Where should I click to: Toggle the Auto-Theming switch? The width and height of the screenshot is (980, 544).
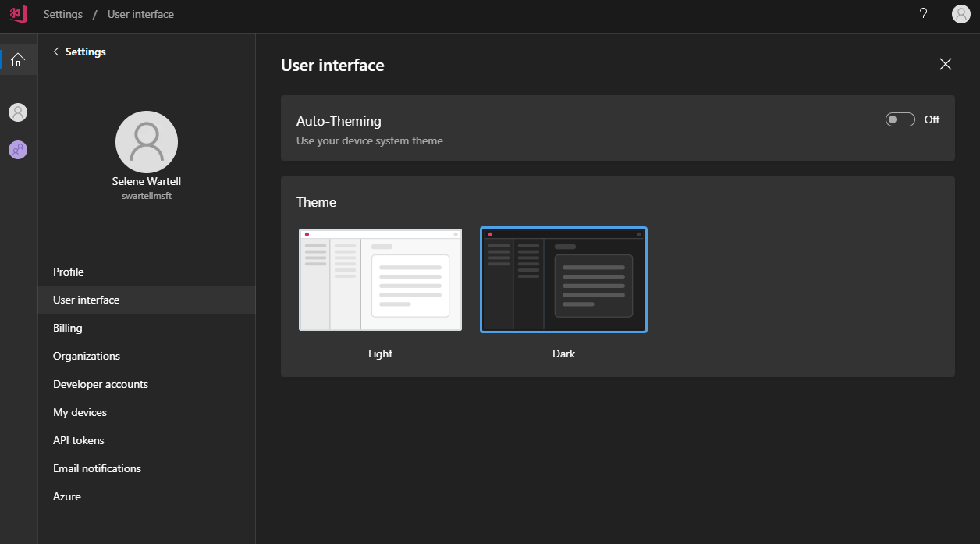pos(900,119)
